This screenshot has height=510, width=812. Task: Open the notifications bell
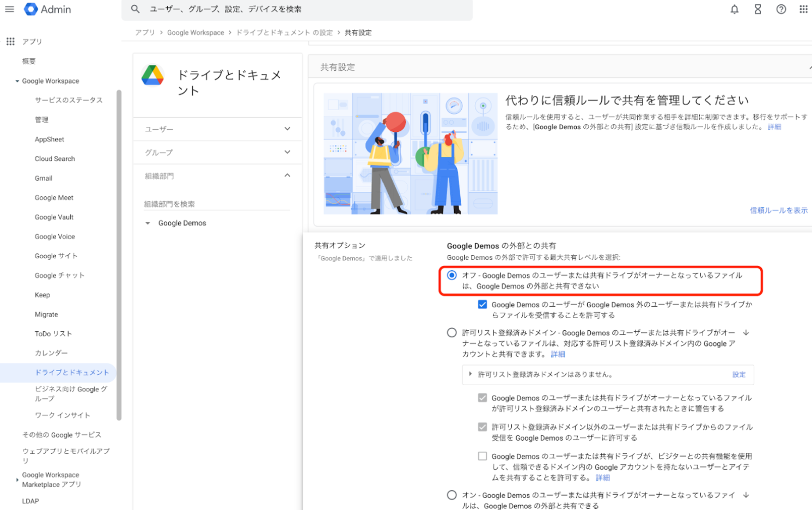pyautogui.click(x=734, y=9)
